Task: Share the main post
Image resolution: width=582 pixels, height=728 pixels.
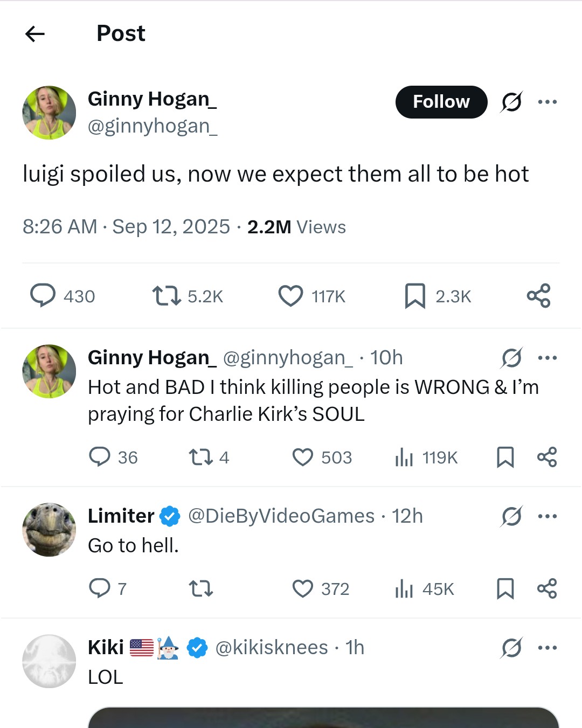Action: [x=539, y=296]
